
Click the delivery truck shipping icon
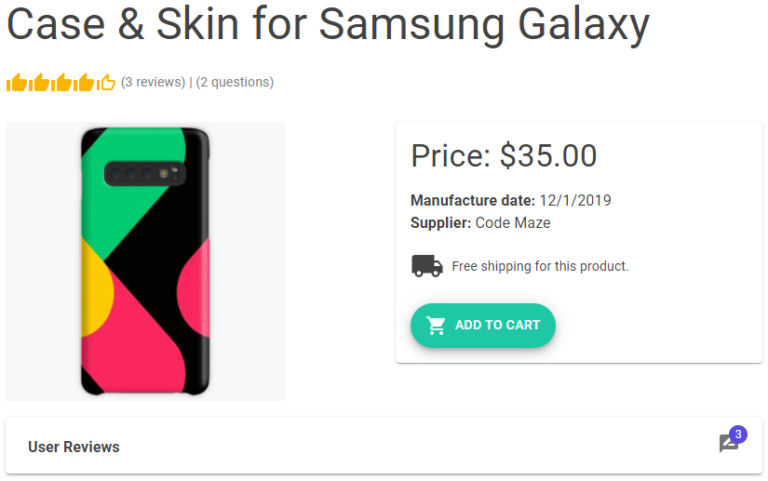coord(427,266)
